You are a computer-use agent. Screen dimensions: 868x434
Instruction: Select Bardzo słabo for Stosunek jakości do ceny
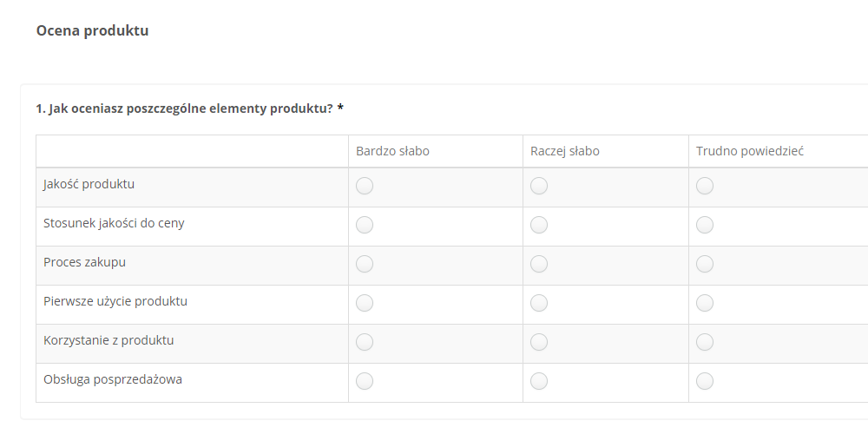365,225
